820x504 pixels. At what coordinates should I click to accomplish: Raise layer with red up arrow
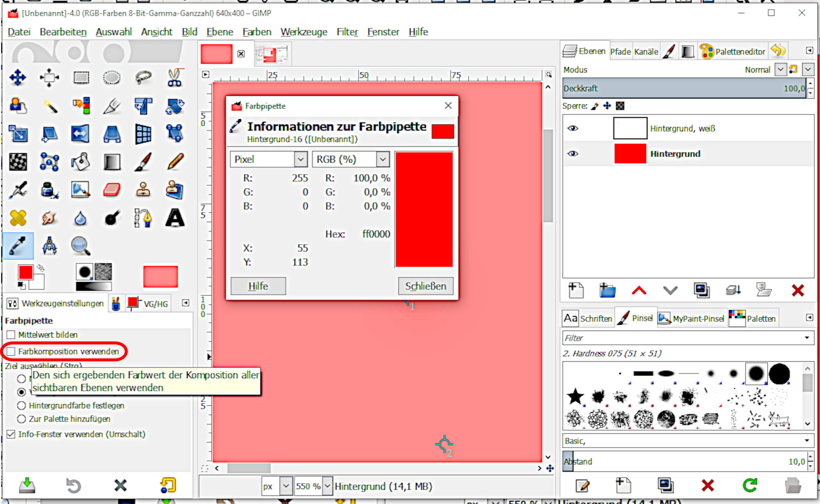639,291
